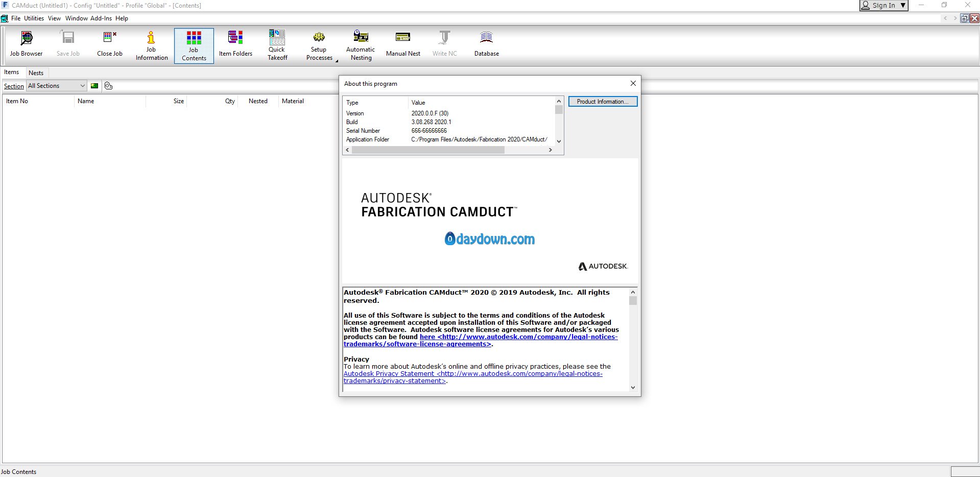The image size is (980, 477).
Task: Click the license text scroll-up arrow
Action: 633,292
